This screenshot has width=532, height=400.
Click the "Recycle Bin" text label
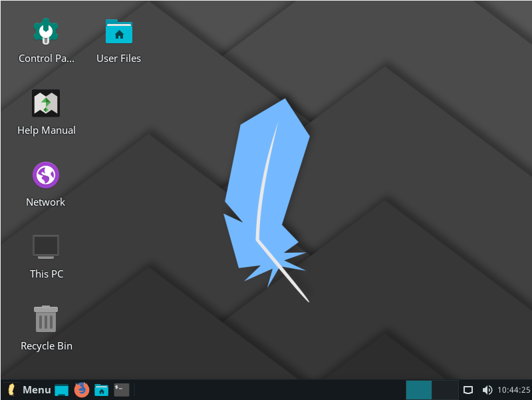tap(46, 346)
